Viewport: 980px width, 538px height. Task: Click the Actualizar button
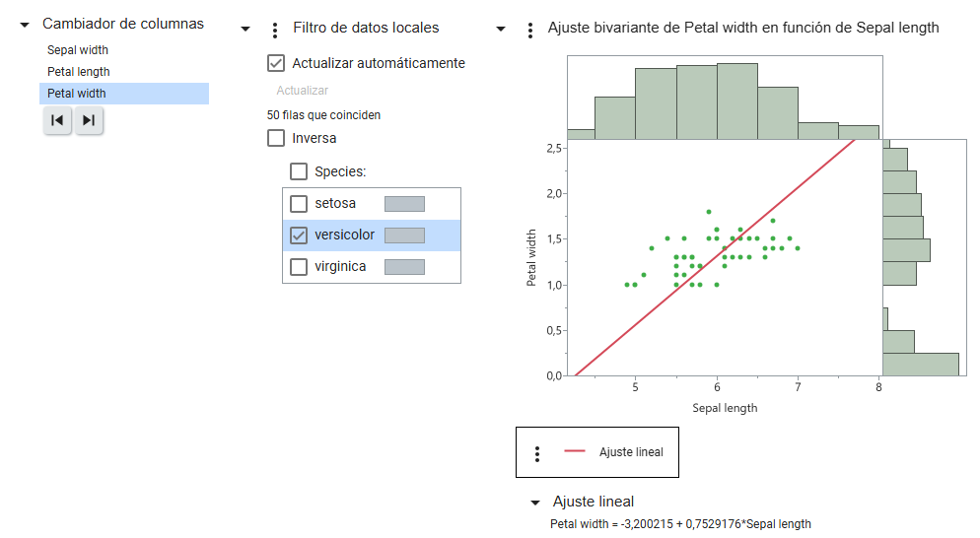tap(302, 91)
